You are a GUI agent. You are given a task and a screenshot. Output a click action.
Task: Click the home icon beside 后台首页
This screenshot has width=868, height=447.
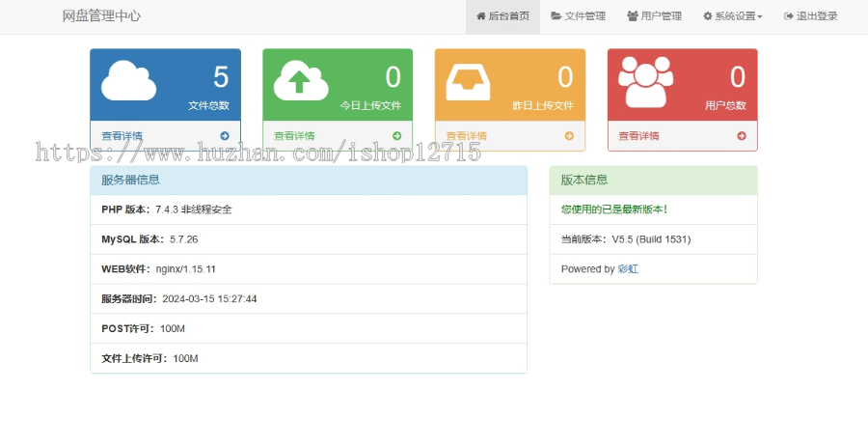[480, 16]
